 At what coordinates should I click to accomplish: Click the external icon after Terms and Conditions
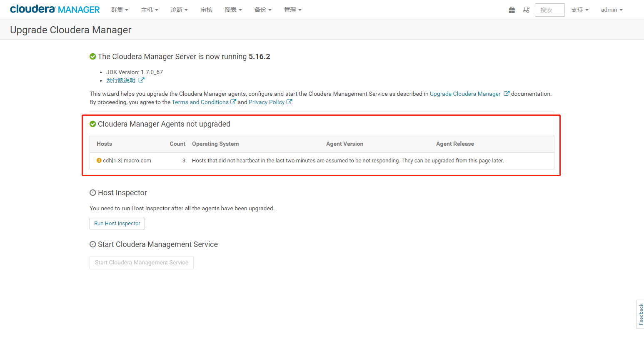click(x=233, y=102)
